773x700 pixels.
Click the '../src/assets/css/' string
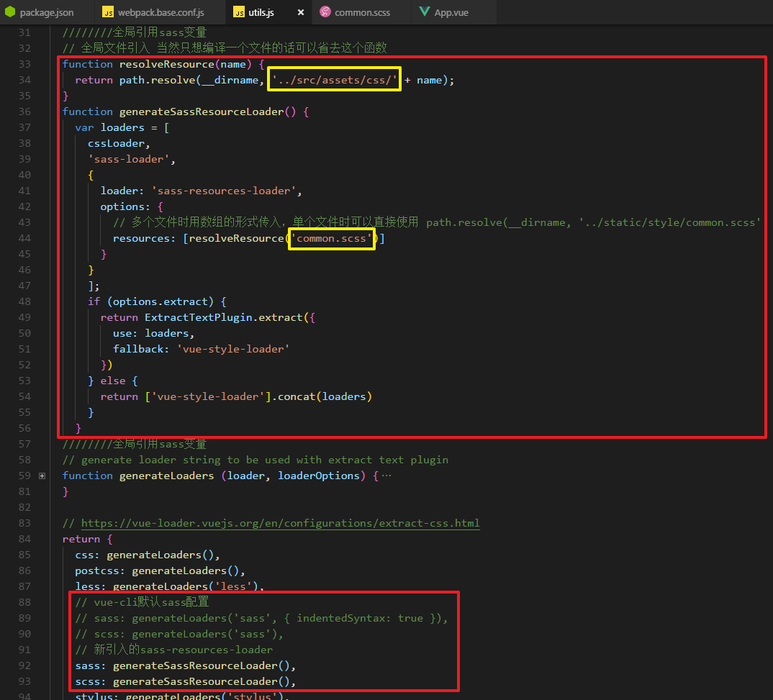(334, 80)
